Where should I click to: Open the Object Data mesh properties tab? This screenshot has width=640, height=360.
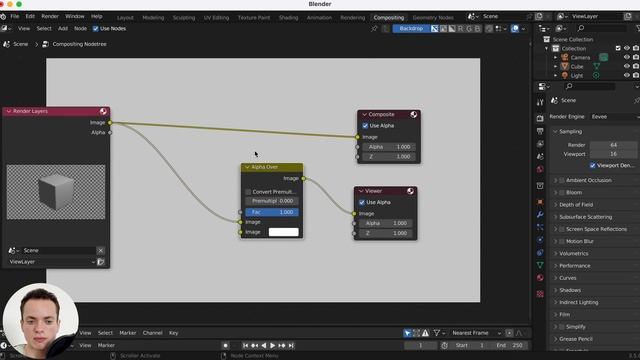(x=540, y=265)
